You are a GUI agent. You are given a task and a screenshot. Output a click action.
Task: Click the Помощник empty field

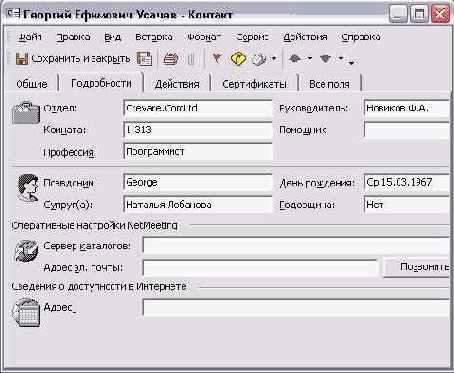407,130
